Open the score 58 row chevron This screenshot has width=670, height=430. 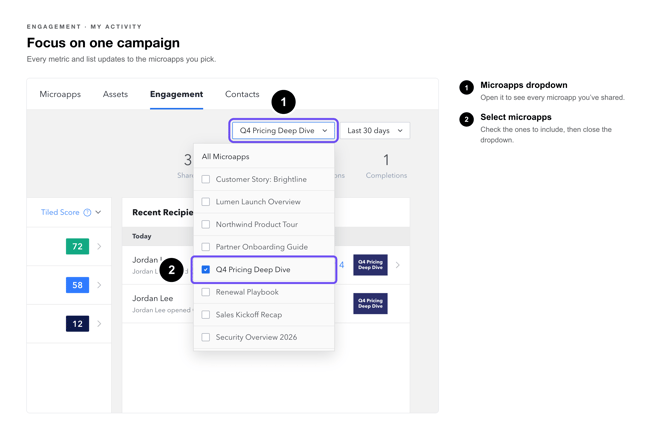pos(99,285)
